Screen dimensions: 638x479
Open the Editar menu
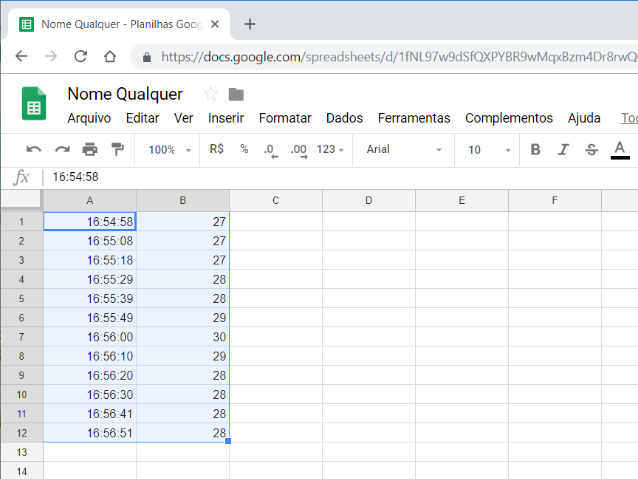(142, 118)
